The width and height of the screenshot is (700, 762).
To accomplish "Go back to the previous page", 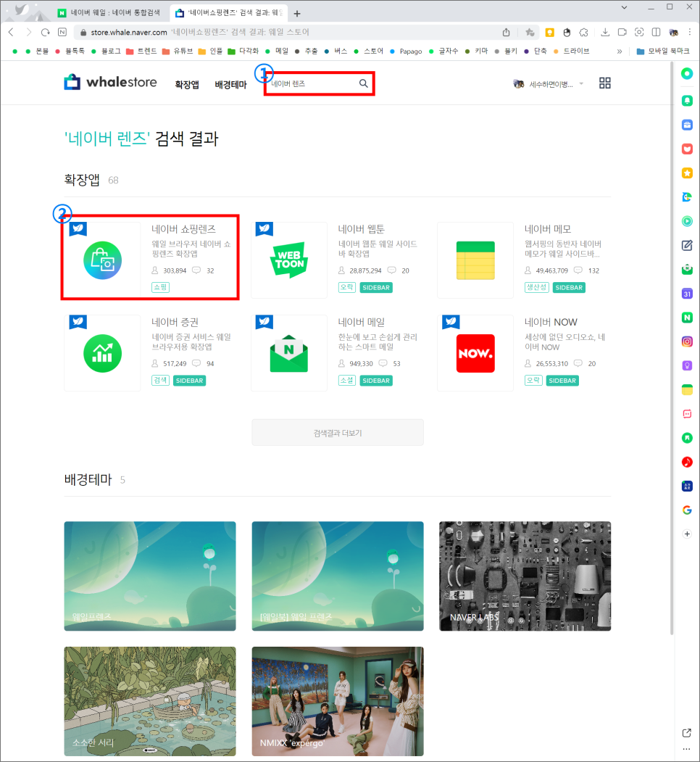I will (11, 32).
